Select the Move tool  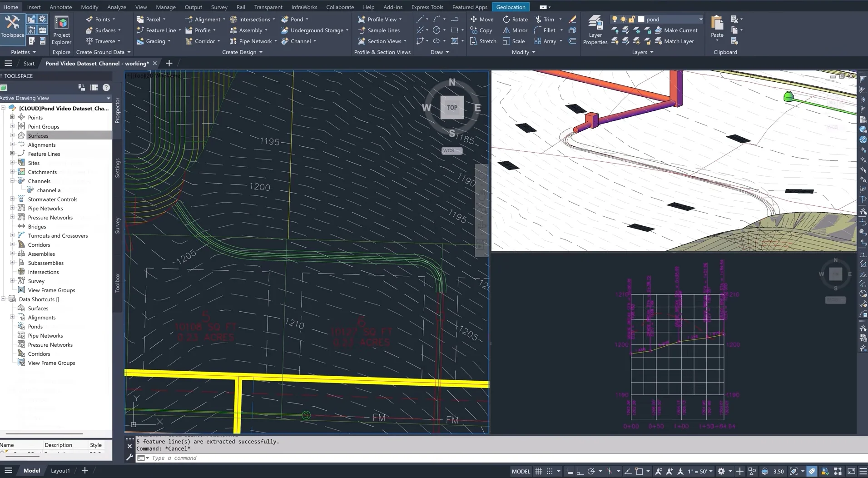point(482,19)
